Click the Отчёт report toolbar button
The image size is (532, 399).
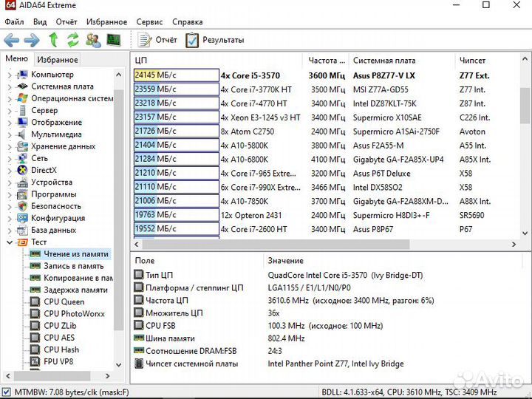[x=157, y=40]
